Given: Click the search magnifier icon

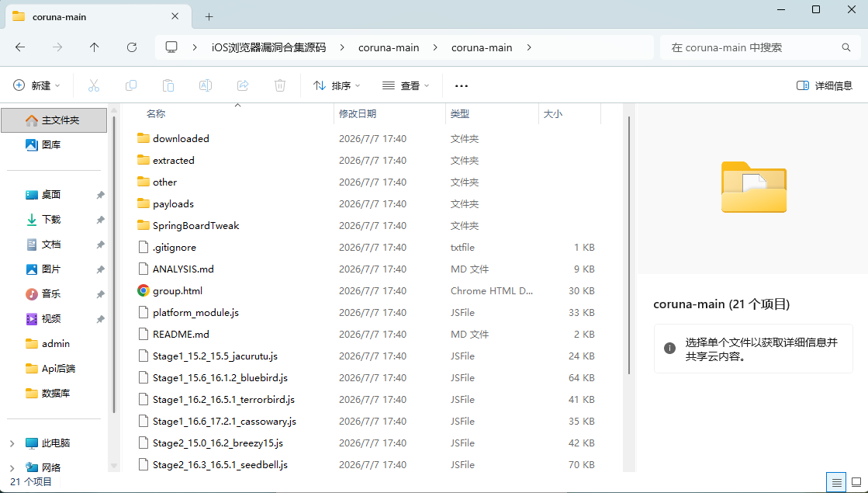Looking at the screenshot, I should [846, 47].
